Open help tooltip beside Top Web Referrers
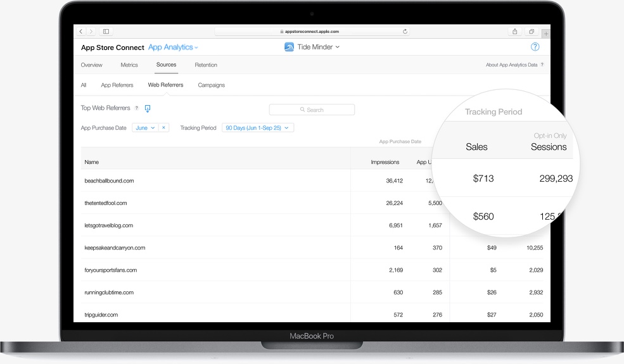624x364 pixels. 137,108
